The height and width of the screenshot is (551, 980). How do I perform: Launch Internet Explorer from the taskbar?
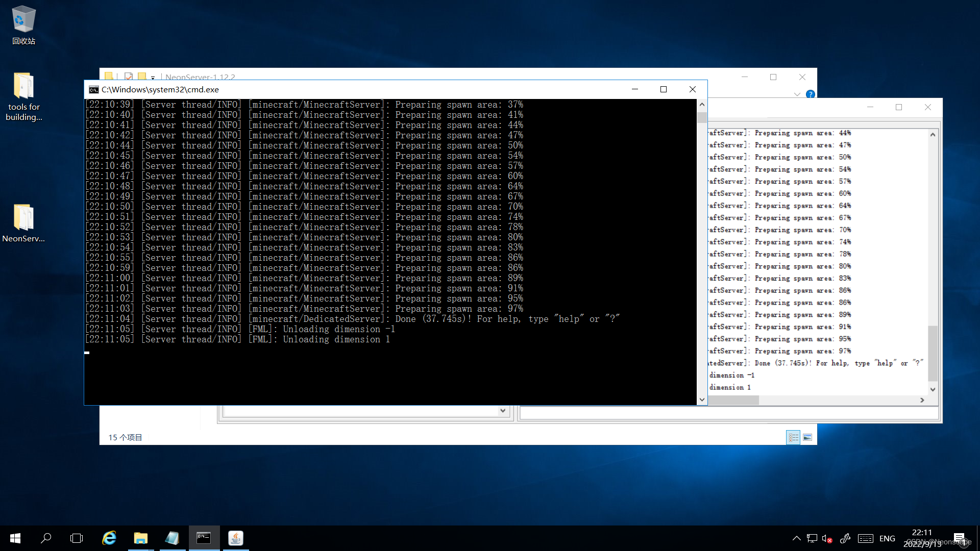click(x=109, y=538)
